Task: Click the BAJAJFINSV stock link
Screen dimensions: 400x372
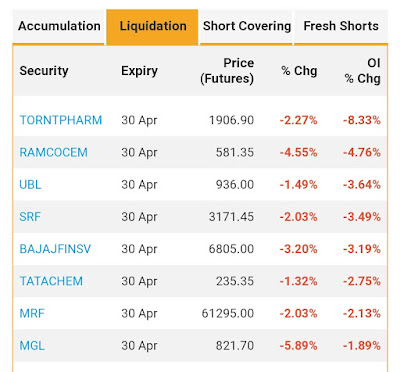Action: [x=55, y=249]
